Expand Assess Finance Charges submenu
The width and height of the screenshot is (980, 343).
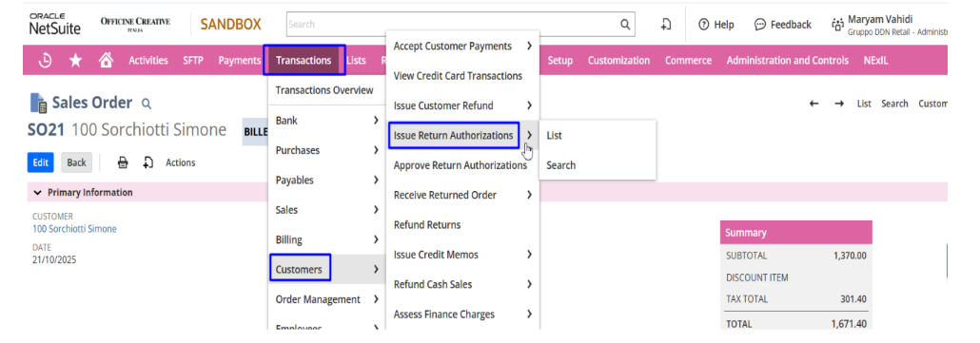point(529,314)
